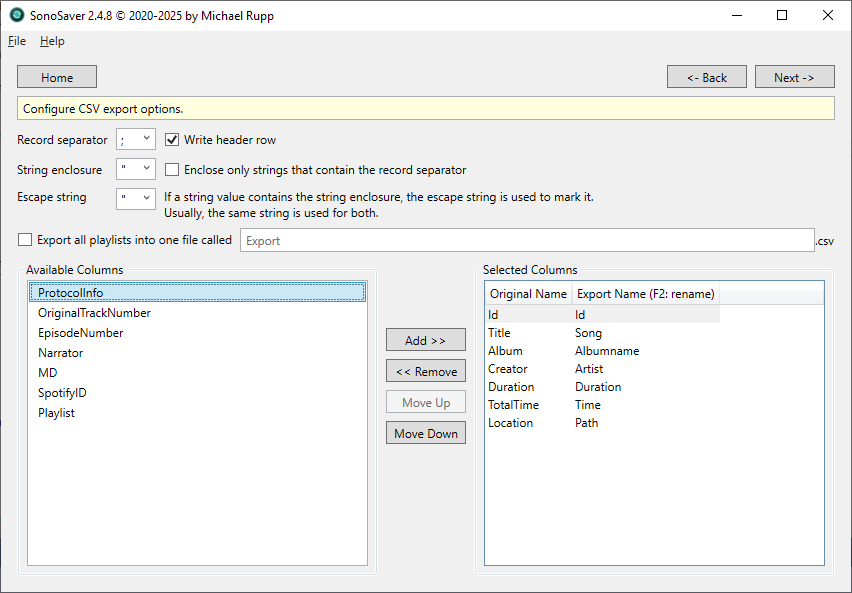Viewport: 852px width, 593px height.
Task: Open the Record separator dropdown
Action: click(x=148, y=140)
